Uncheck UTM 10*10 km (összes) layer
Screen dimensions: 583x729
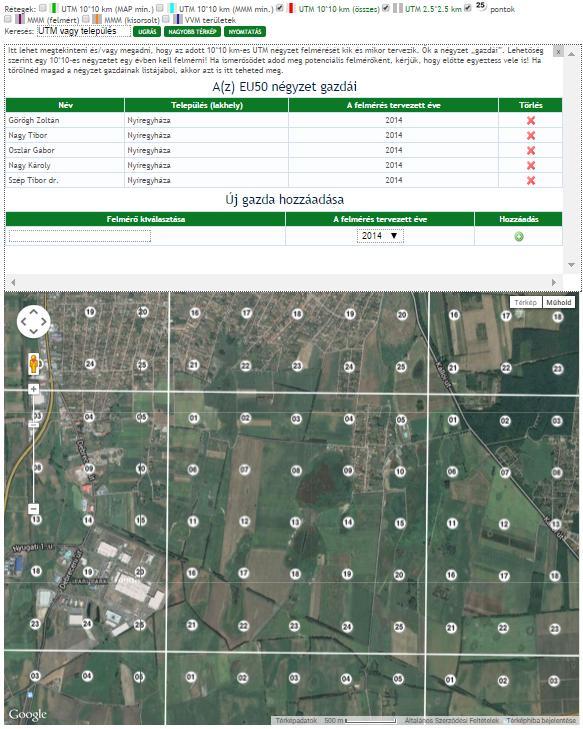280,8
